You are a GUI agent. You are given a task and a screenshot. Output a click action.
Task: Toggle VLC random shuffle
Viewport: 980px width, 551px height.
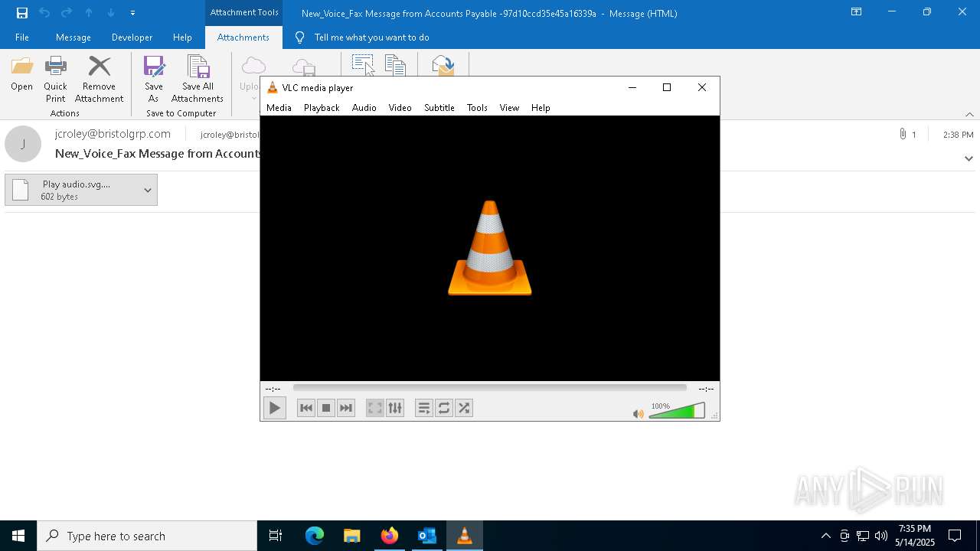pyautogui.click(x=464, y=408)
